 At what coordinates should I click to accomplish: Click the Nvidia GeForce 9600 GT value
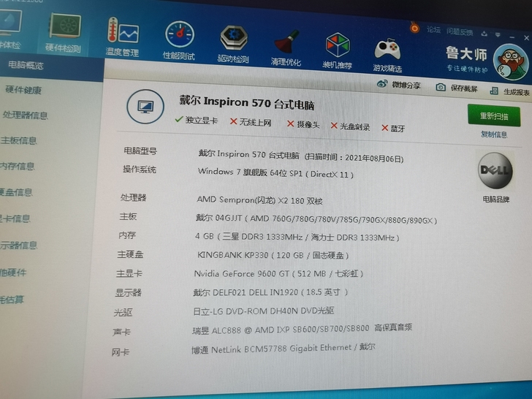point(278,273)
